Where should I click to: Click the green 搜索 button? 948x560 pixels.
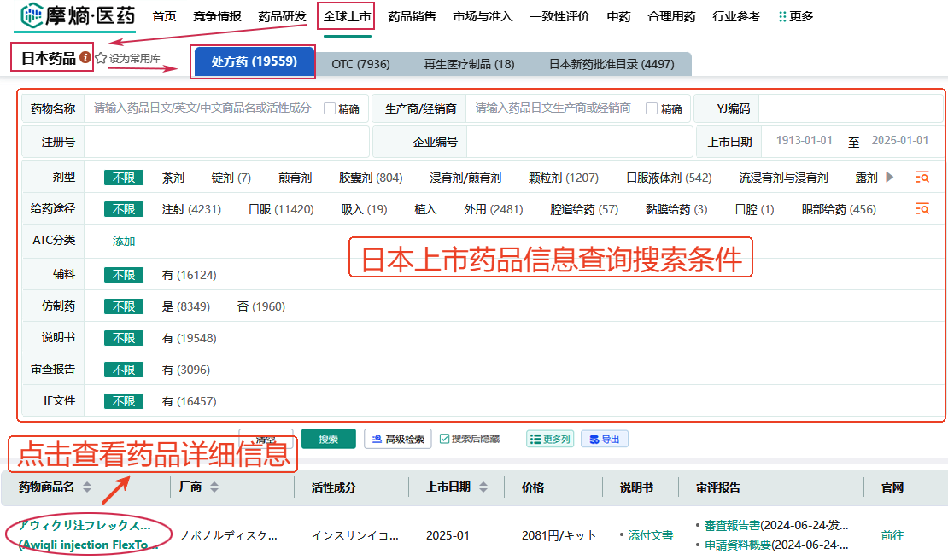point(328,439)
